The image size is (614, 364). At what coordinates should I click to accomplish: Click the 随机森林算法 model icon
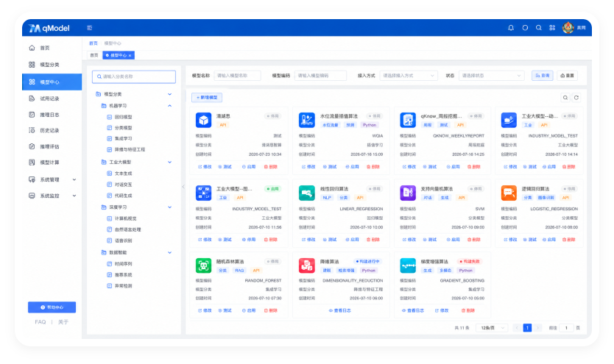(203, 265)
